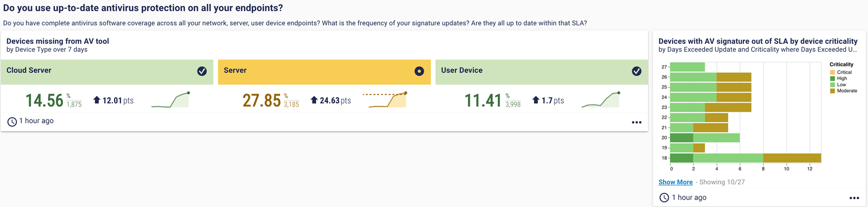Click the Cloud Server trend sparkline

(170, 100)
